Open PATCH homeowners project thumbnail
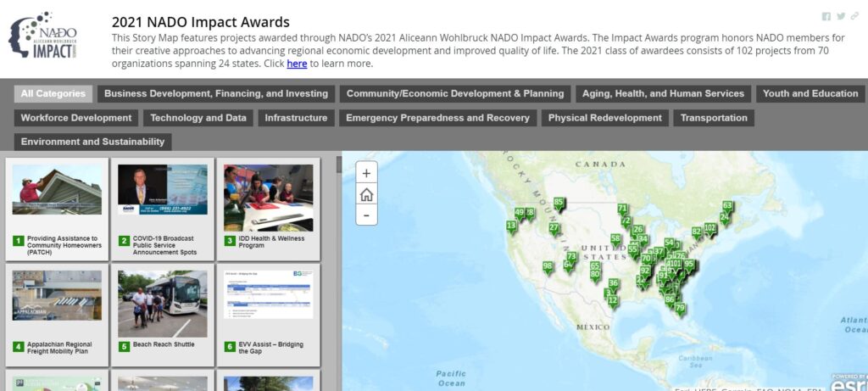The image size is (868, 391). [57, 189]
